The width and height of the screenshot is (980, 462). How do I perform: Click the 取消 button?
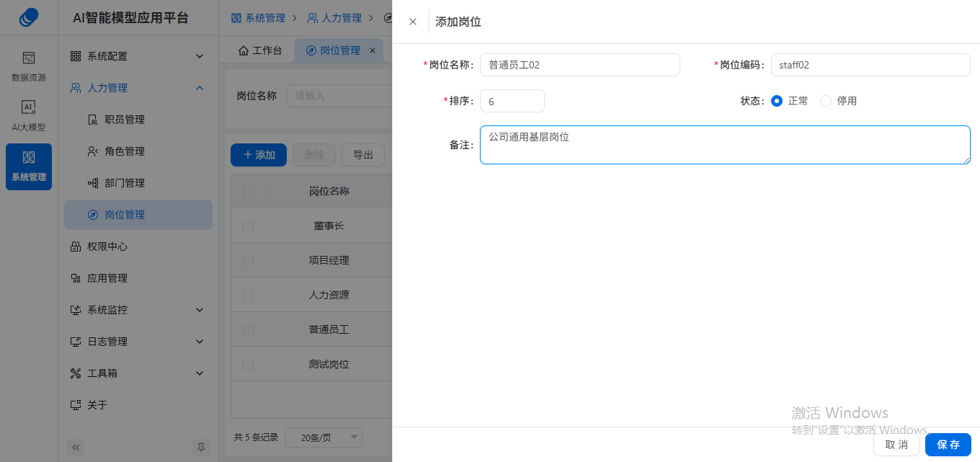896,445
